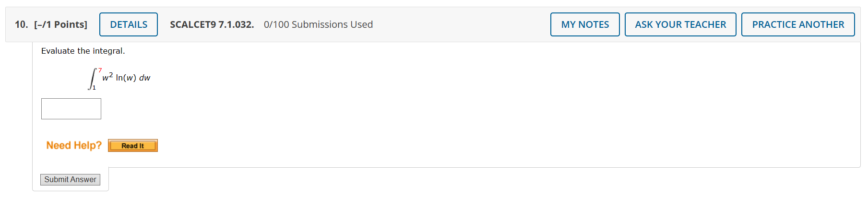868x208 pixels.
Task: Click the 0/100 Submissions Used text
Action: 318,24
